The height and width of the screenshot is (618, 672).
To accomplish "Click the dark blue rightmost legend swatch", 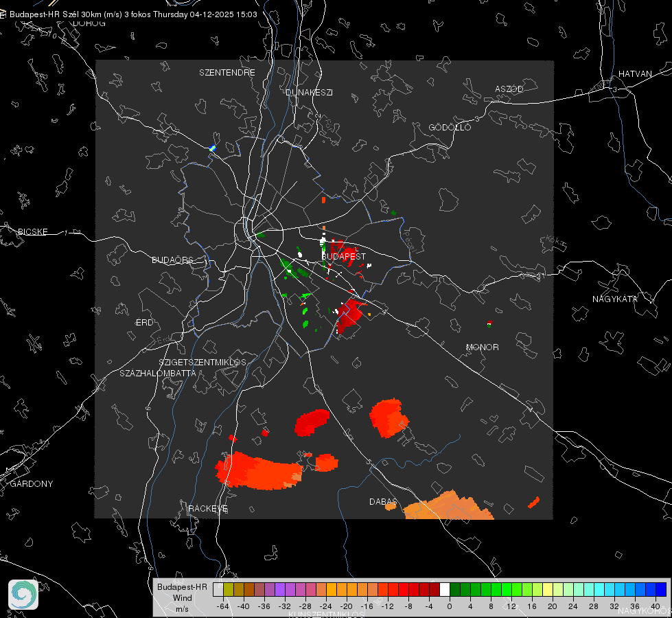I will point(661,590).
